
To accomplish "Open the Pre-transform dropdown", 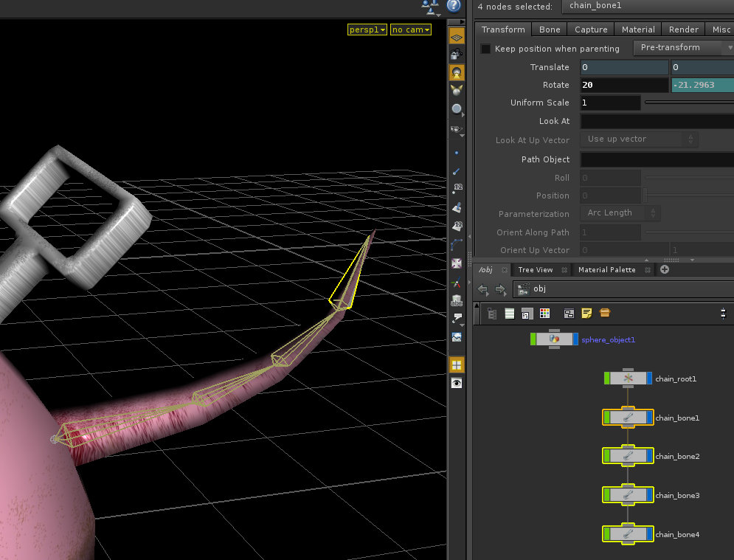I will pyautogui.click(x=684, y=48).
